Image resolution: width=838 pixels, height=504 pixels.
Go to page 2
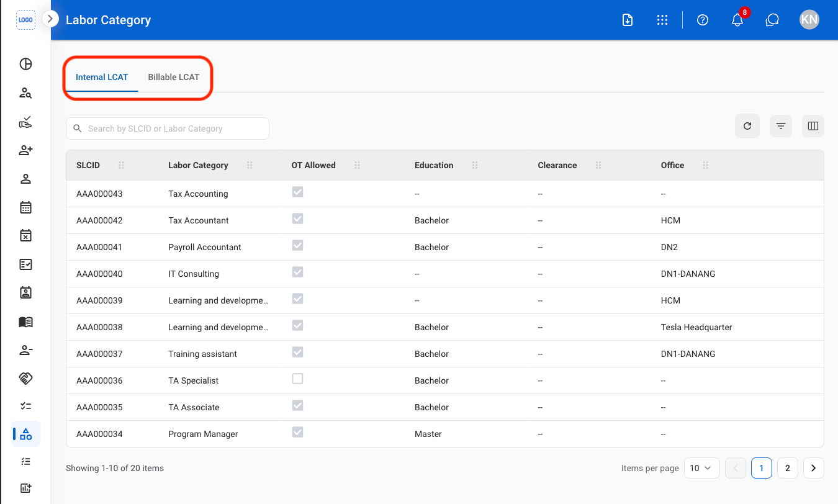pos(788,468)
